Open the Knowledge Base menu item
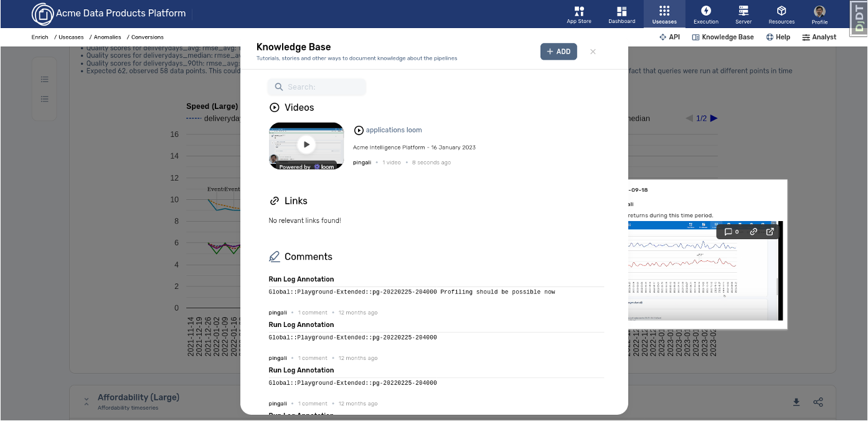 (723, 37)
